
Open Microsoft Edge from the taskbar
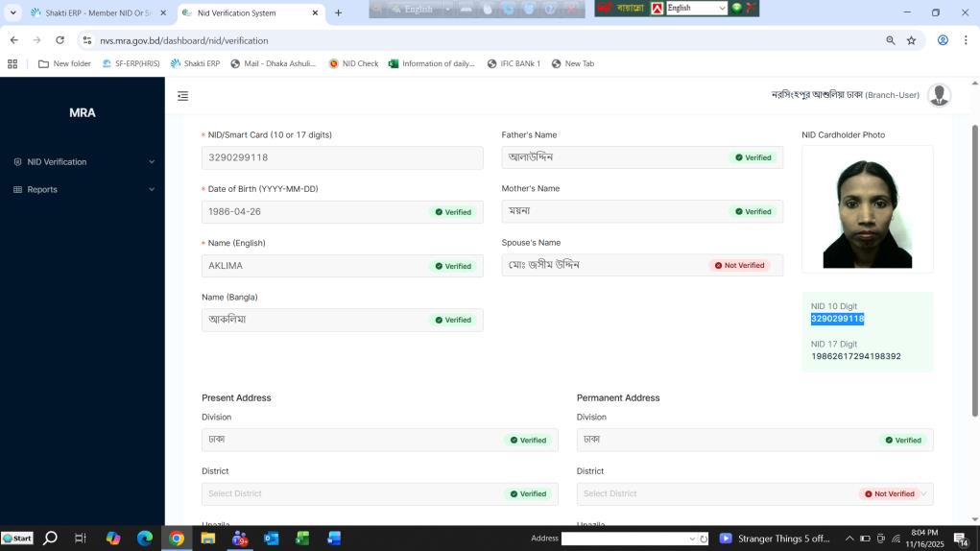pos(145,539)
